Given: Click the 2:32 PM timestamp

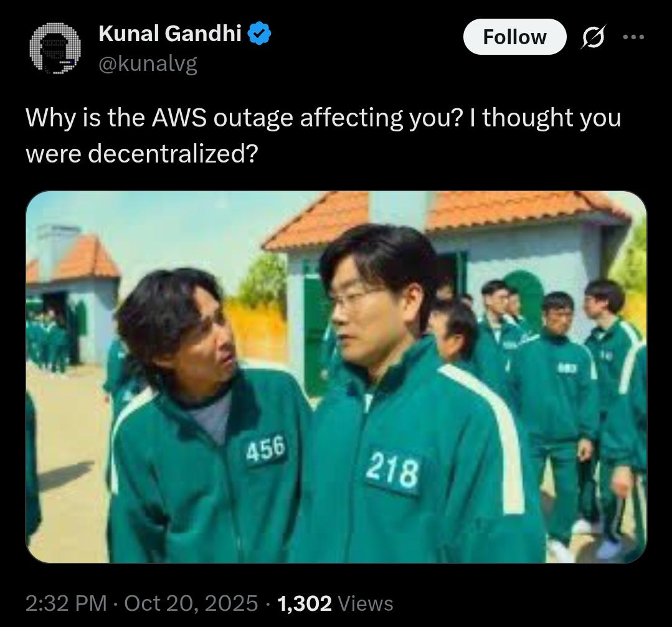Looking at the screenshot, I should click(66, 603).
